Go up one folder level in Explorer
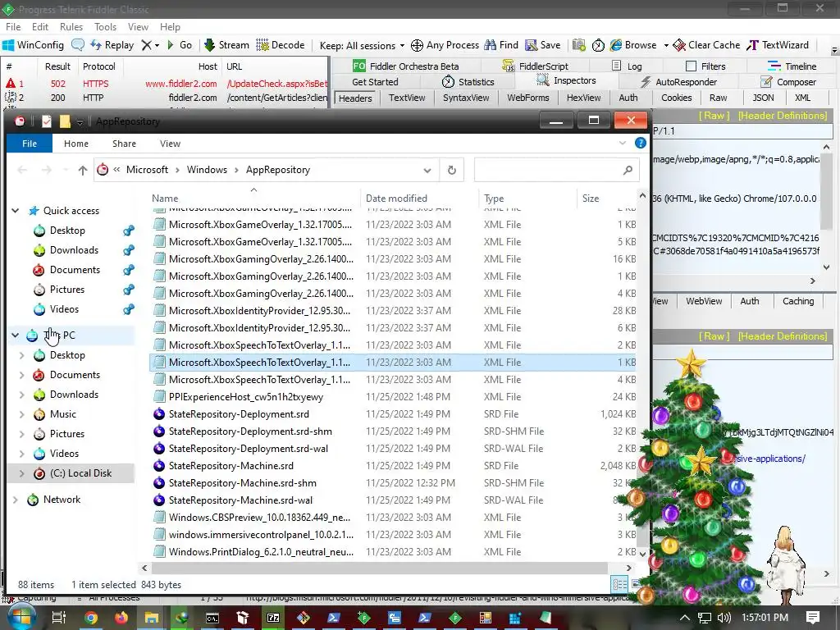 83,171
